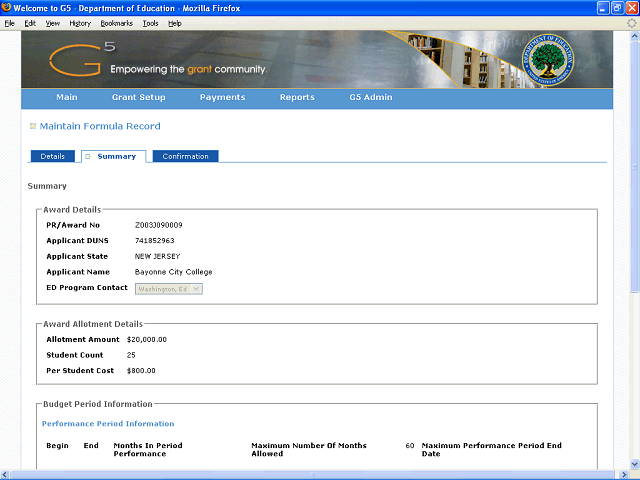The image size is (640, 480).
Task: Open the History menu
Action: (80, 22)
